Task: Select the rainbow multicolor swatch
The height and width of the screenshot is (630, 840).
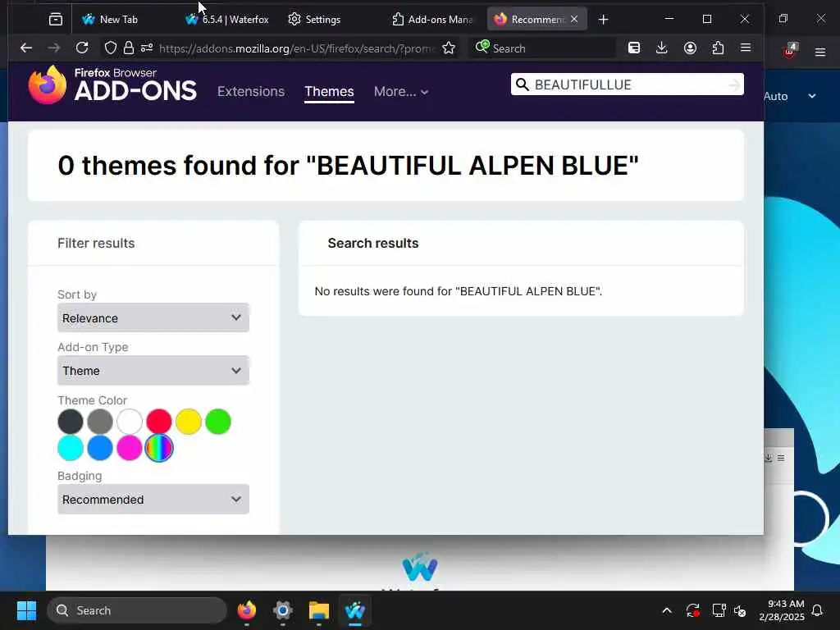Action: tap(159, 448)
